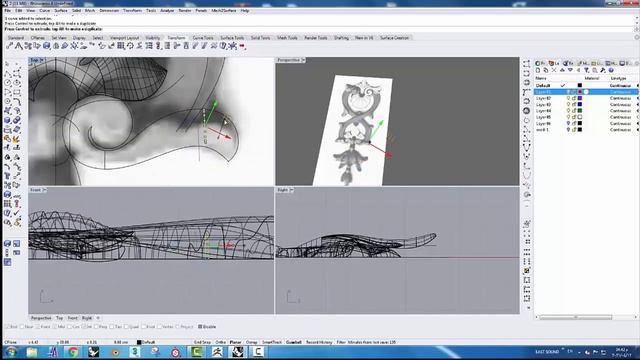The height and width of the screenshot is (360, 640).
Task: Create a new sublayer in Layers panel
Action: tap(546, 71)
